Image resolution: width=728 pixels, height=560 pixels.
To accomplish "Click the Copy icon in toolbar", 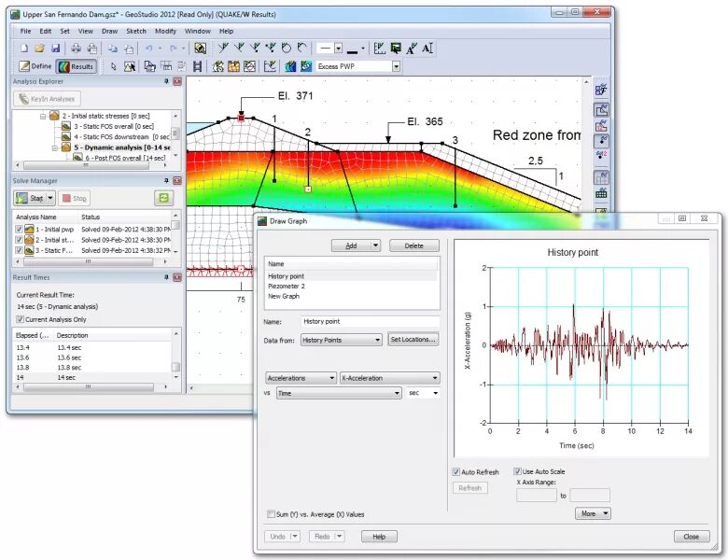I will 113,49.
